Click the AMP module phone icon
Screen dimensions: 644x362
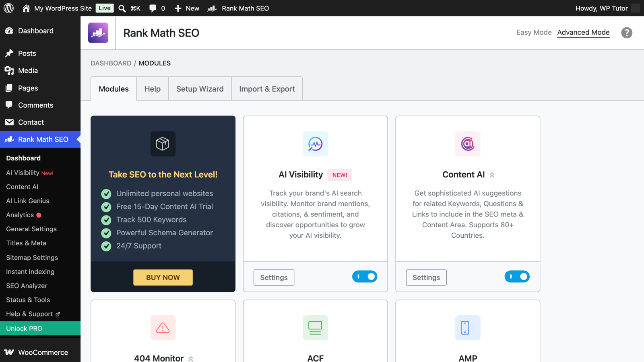[x=468, y=327]
